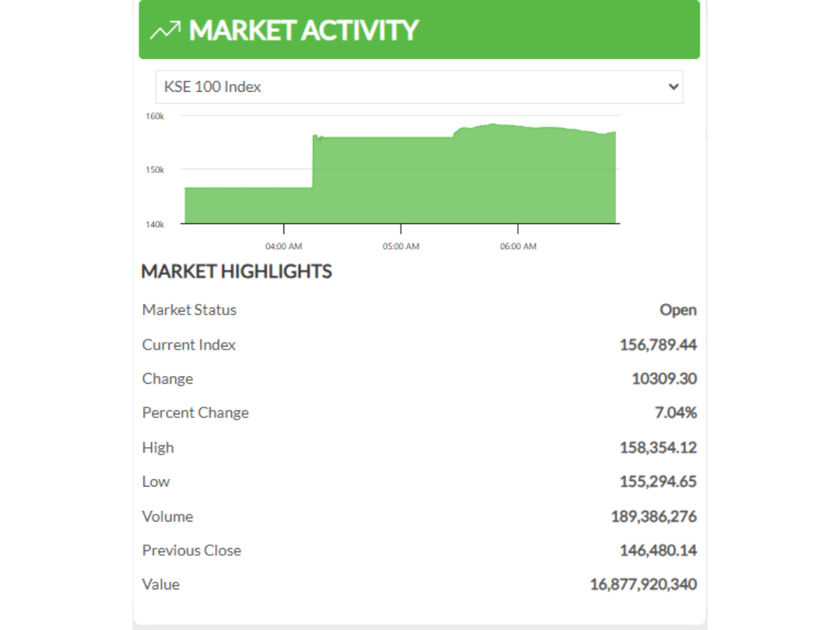
Task: Click the 140k label on the chart axis
Action: pos(155,224)
